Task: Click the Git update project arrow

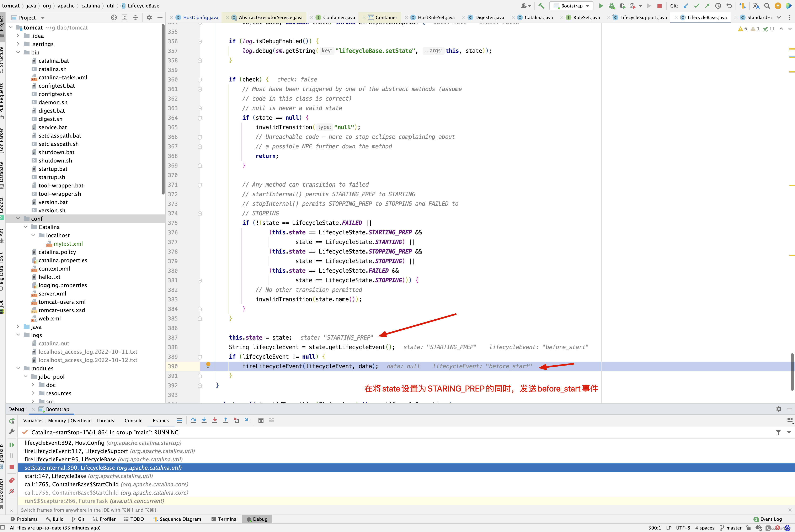Action: click(x=686, y=6)
